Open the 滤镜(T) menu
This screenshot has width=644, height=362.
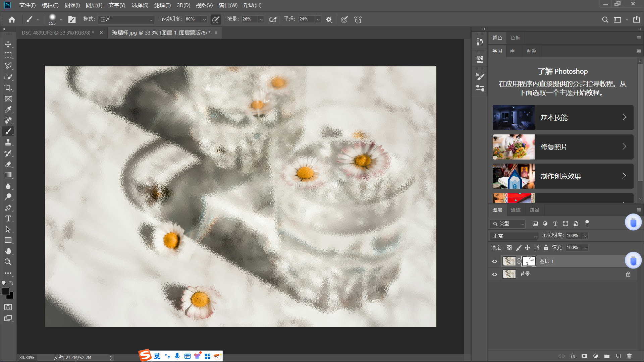162,5
